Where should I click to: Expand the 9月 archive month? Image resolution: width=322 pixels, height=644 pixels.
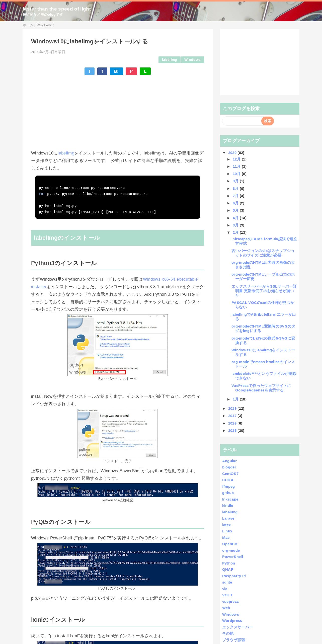pyautogui.click(x=229, y=181)
